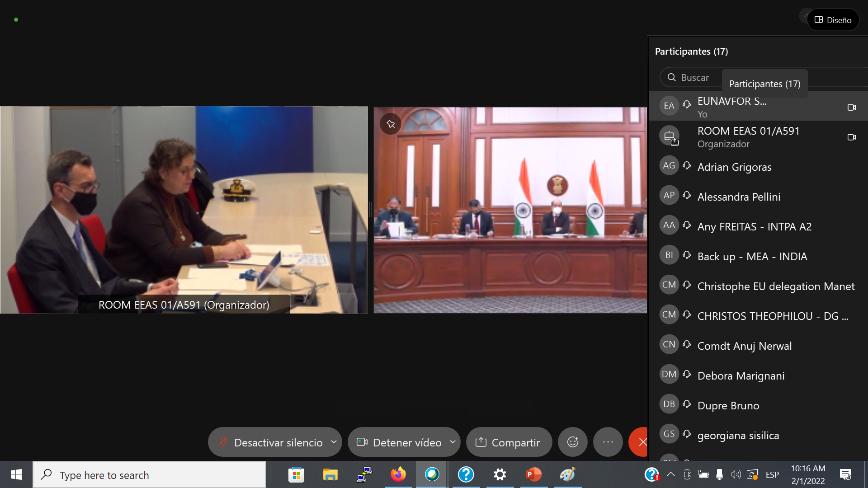Screen dimensions: 868x488
Task: Select participant Debora Marignani in list
Action: 741,375
